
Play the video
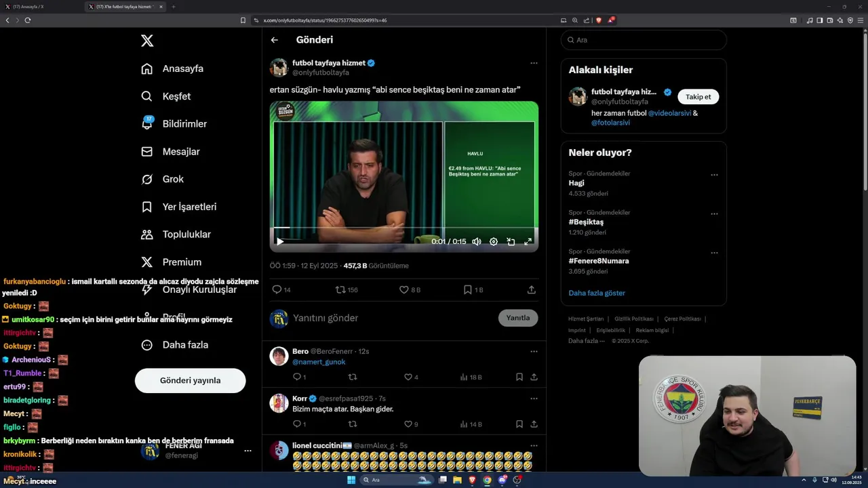pyautogui.click(x=280, y=241)
